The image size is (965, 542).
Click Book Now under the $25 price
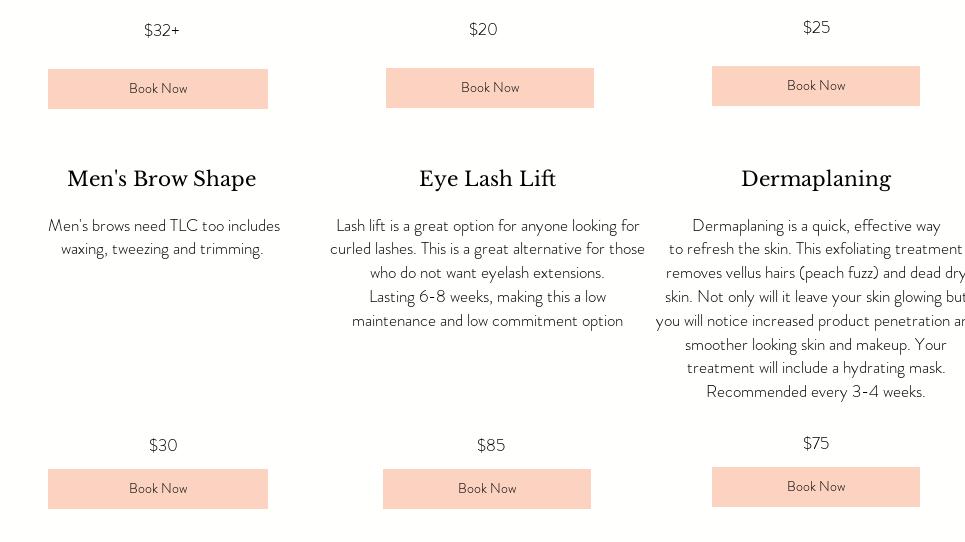tap(816, 86)
